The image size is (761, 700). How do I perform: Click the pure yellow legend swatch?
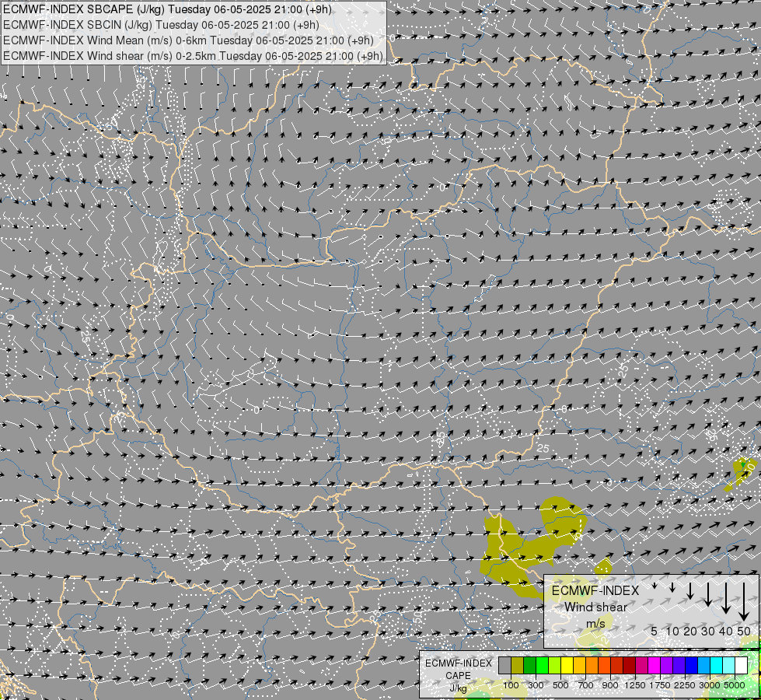[x=567, y=666]
